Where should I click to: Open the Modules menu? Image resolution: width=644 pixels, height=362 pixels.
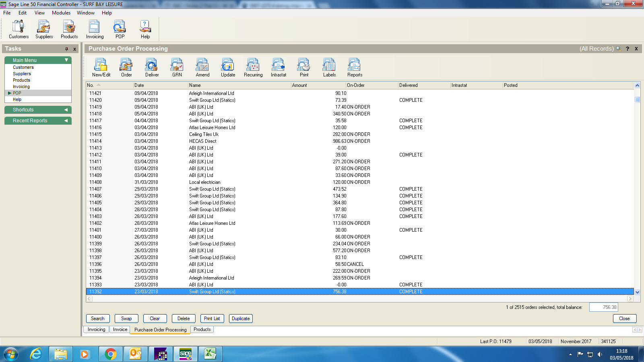pos(61,13)
